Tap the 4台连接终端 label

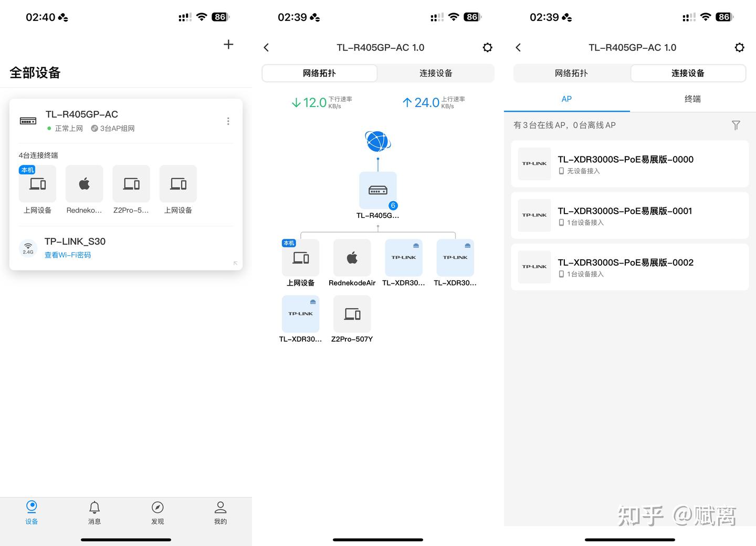click(38, 155)
